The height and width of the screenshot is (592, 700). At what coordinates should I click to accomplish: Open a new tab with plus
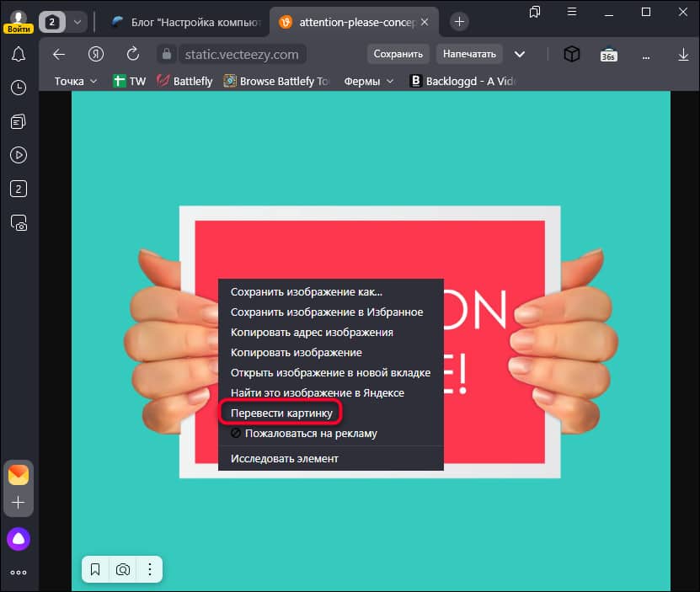pyautogui.click(x=459, y=21)
